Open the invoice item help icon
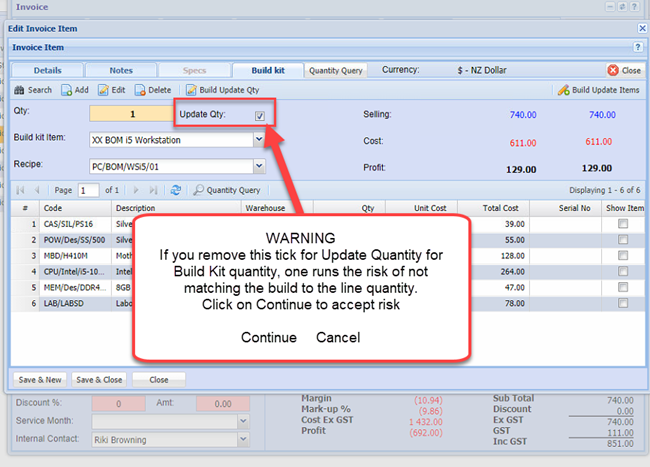 [637, 47]
